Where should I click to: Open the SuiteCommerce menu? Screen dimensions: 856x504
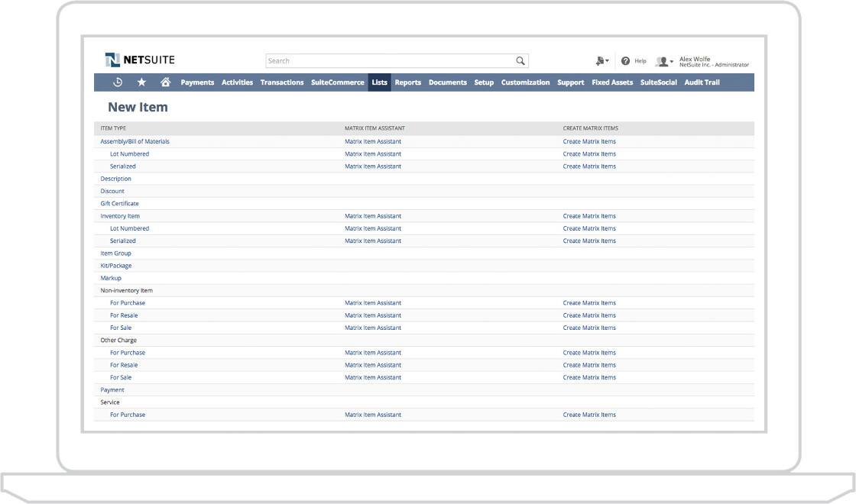pyautogui.click(x=337, y=82)
